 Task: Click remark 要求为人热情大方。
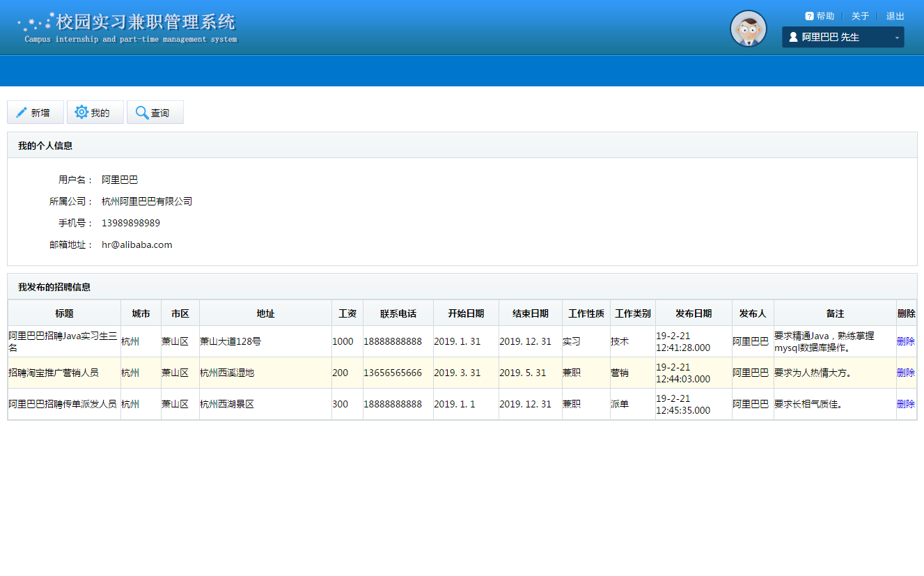813,373
